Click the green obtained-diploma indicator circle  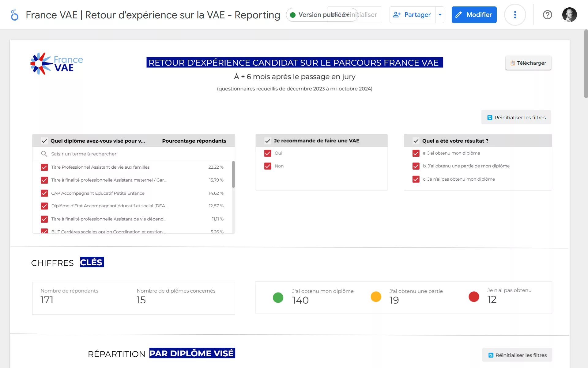tap(278, 297)
